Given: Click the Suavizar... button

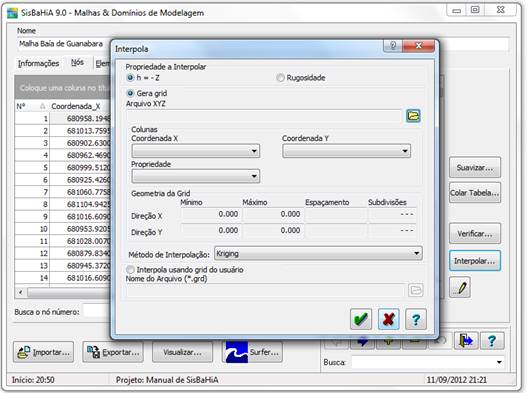Looking at the screenshot, I should (x=475, y=167).
